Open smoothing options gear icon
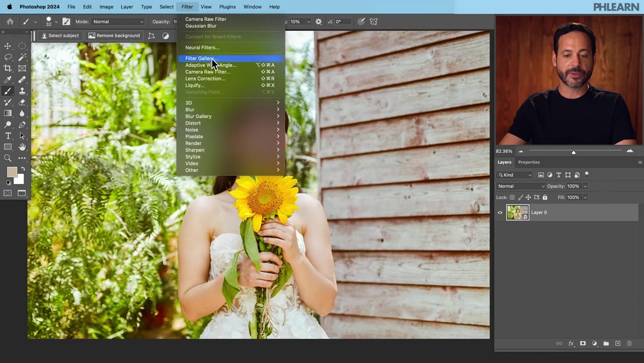Image resolution: width=644 pixels, height=363 pixels. (319, 21)
